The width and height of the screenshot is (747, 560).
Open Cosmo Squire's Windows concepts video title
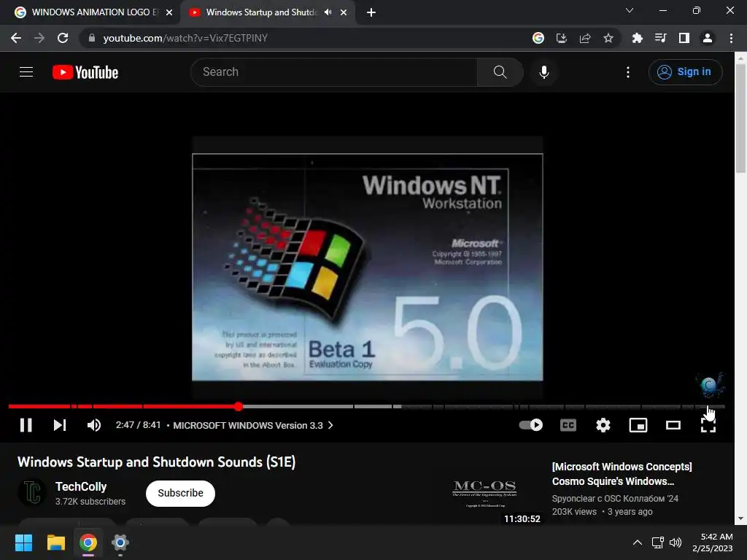[622, 474]
